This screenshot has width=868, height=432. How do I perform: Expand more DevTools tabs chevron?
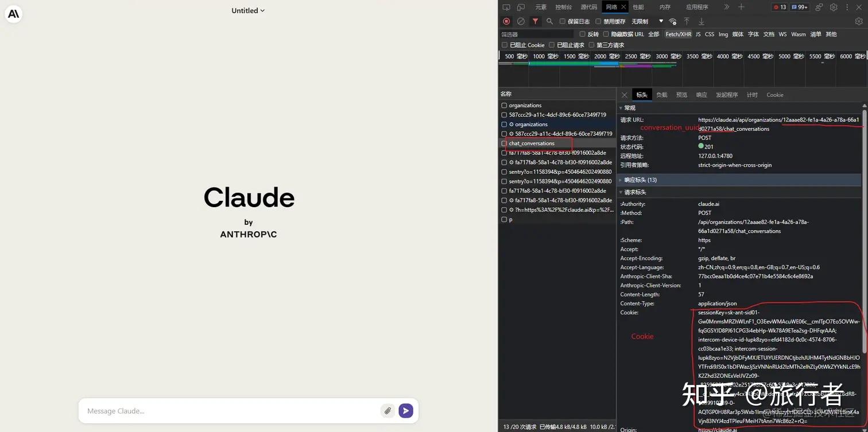[726, 7]
